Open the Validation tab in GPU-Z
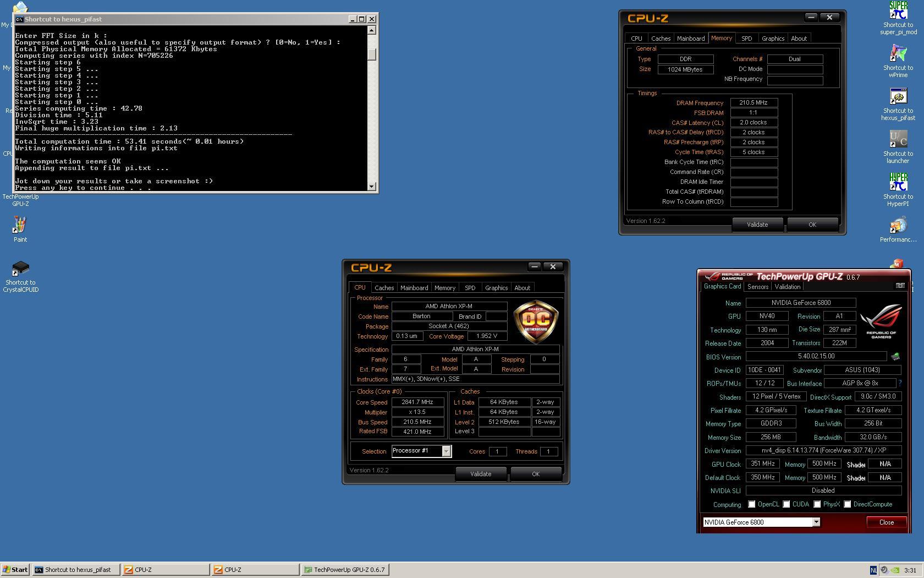This screenshot has width=924, height=578. point(788,287)
